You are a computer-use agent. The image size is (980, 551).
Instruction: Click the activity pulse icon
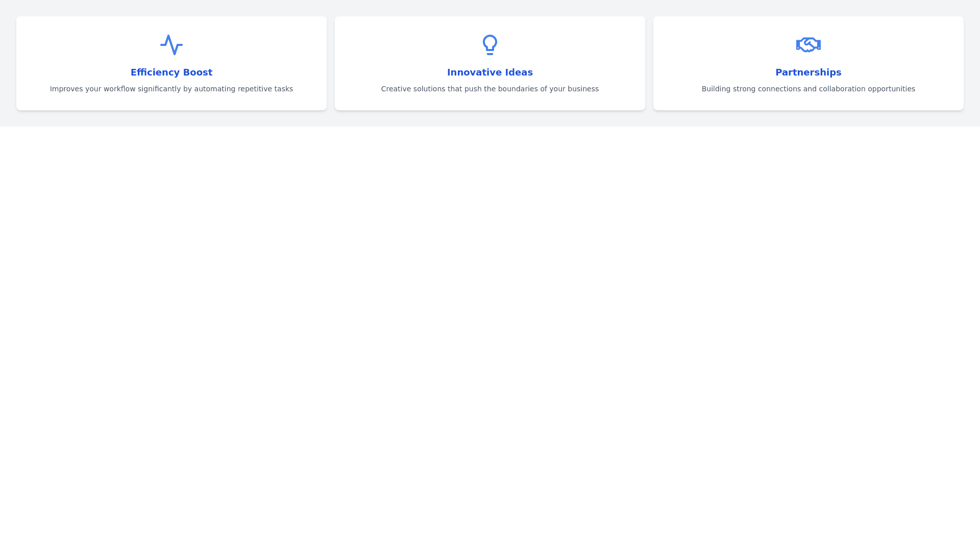click(171, 45)
